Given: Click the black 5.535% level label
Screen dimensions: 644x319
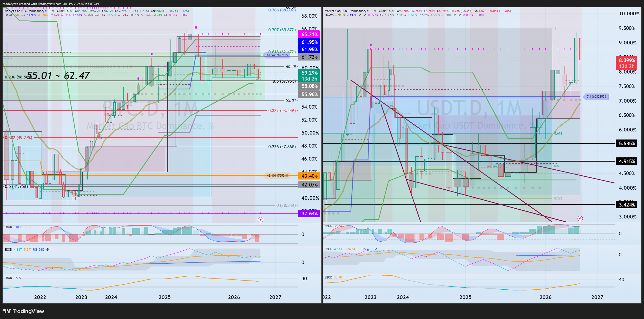Looking at the screenshot, I should pyautogui.click(x=627, y=143).
